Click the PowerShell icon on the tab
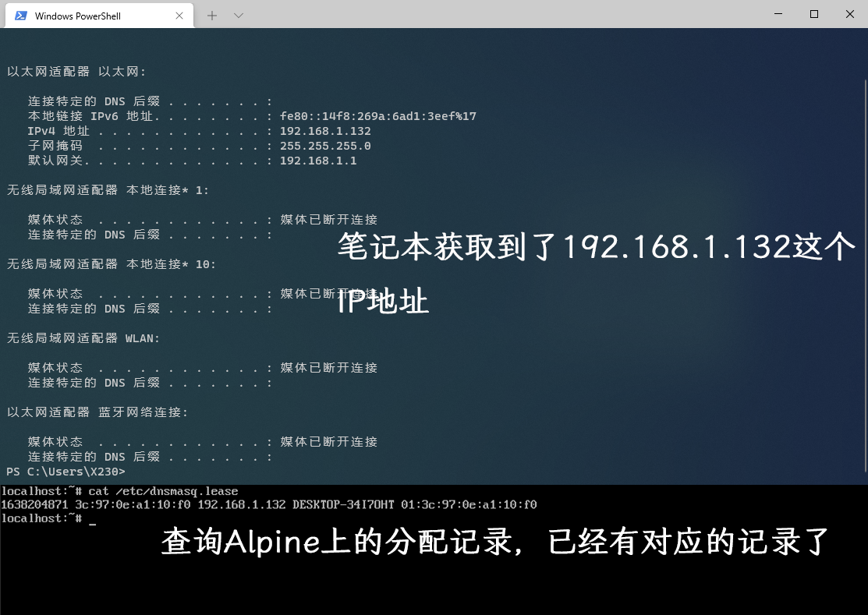Image resolution: width=868 pixels, height=615 pixels. point(20,15)
